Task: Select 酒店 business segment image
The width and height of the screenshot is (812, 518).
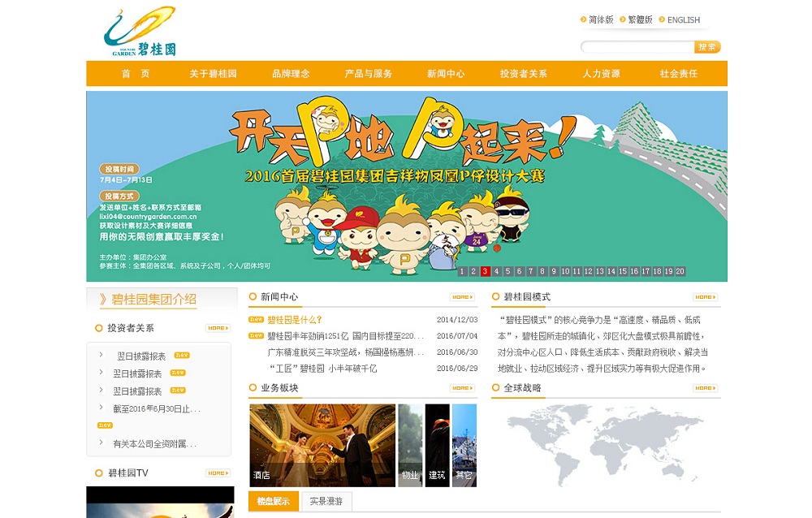Action: [322, 446]
